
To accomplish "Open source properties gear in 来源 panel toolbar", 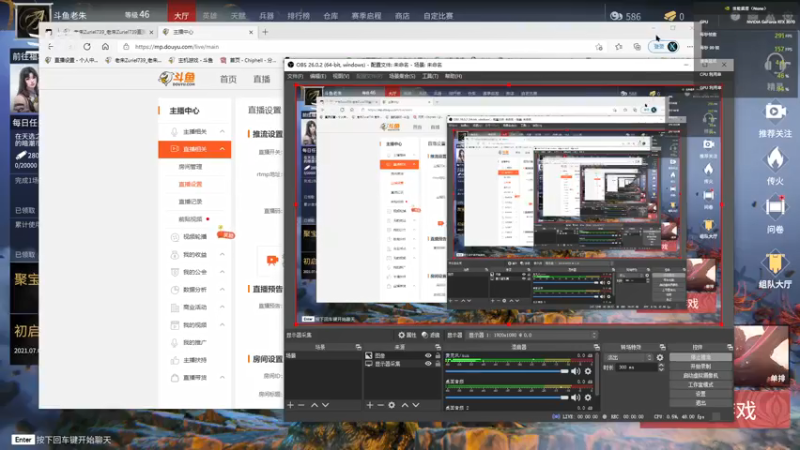I will 391,405.
